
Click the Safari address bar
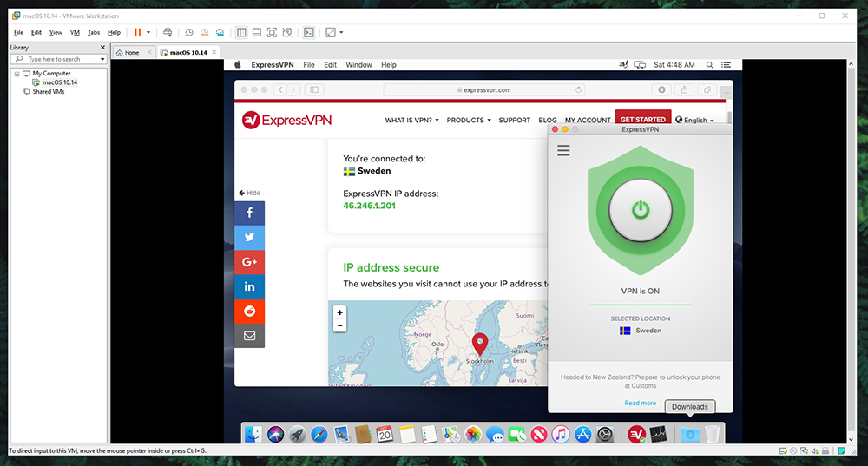pos(483,89)
